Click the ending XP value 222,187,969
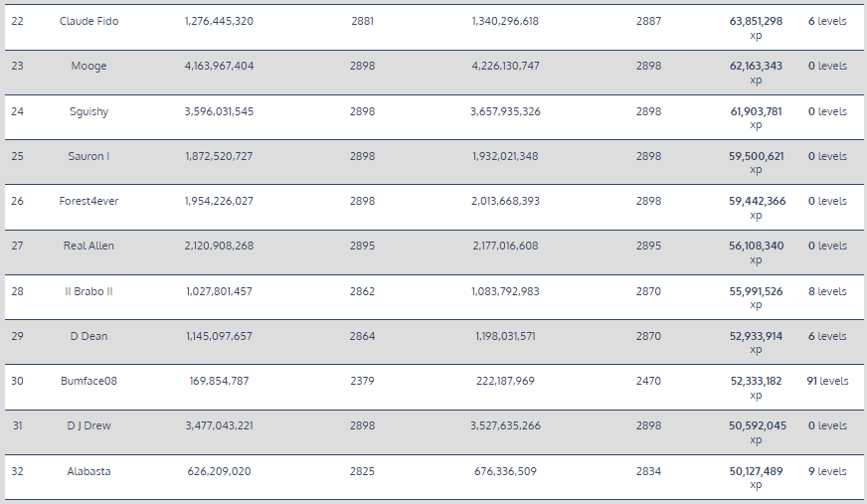The height and width of the screenshot is (504, 867). (505, 381)
